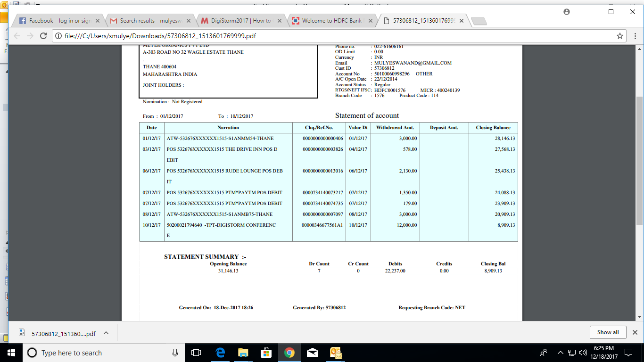Open File Explorer from taskbar
Screen dimensions: 644x362
coord(243,353)
